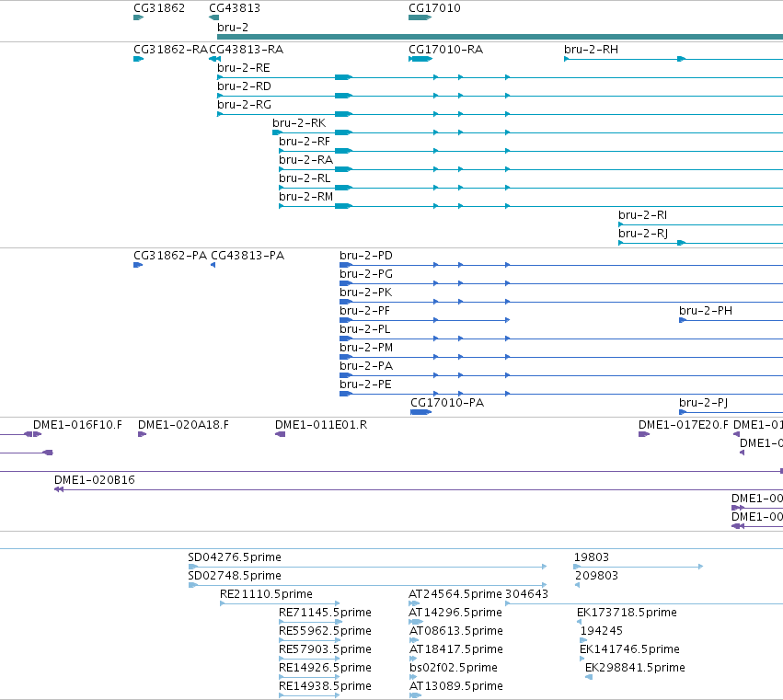This screenshot has height=700, width=783.
Task: Click polypeptide bru-2-PD
Action: click(366, 256)
